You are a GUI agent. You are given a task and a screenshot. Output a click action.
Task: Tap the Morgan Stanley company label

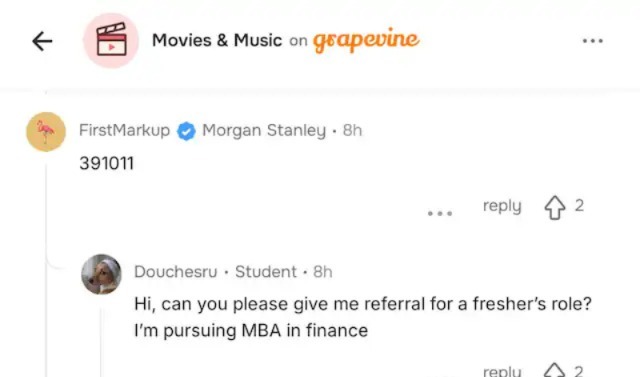tap(264, 131)
